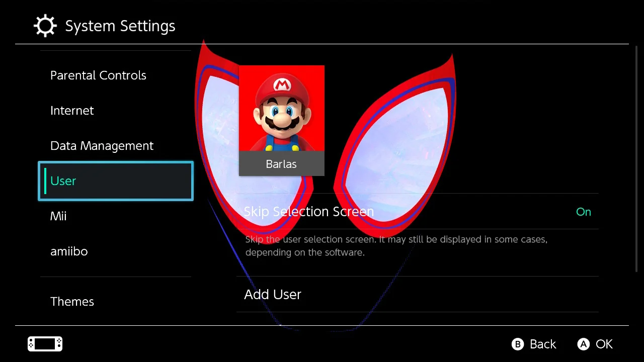The image size is (644, 362).
Task: Choose Add User
Action: tap(418, 294)
